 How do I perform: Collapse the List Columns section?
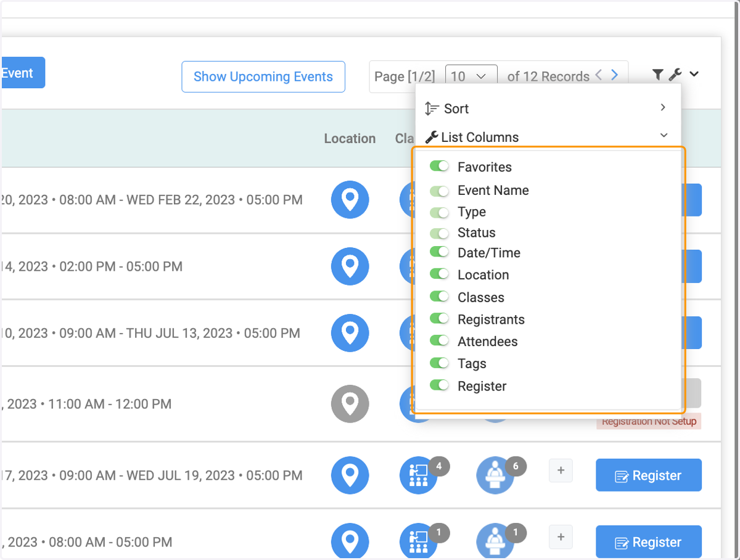pyautogui.click(x=548, y=137)
